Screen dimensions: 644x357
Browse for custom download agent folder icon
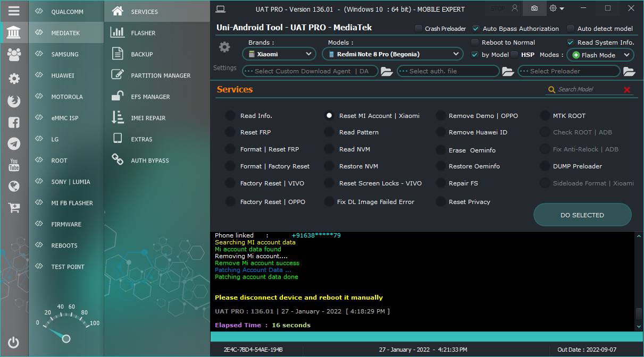point(387,71)
